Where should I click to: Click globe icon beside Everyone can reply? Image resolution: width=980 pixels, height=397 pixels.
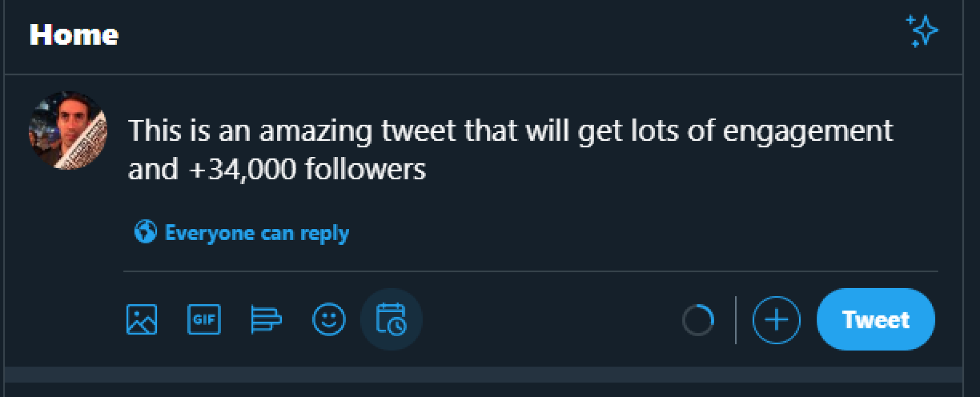coord(146,231)
